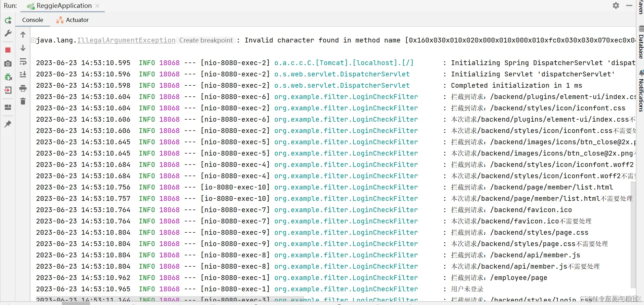This screenshot has width=644, height=305.
Task: Open the Run panel gear options
Action: [616, 5]
